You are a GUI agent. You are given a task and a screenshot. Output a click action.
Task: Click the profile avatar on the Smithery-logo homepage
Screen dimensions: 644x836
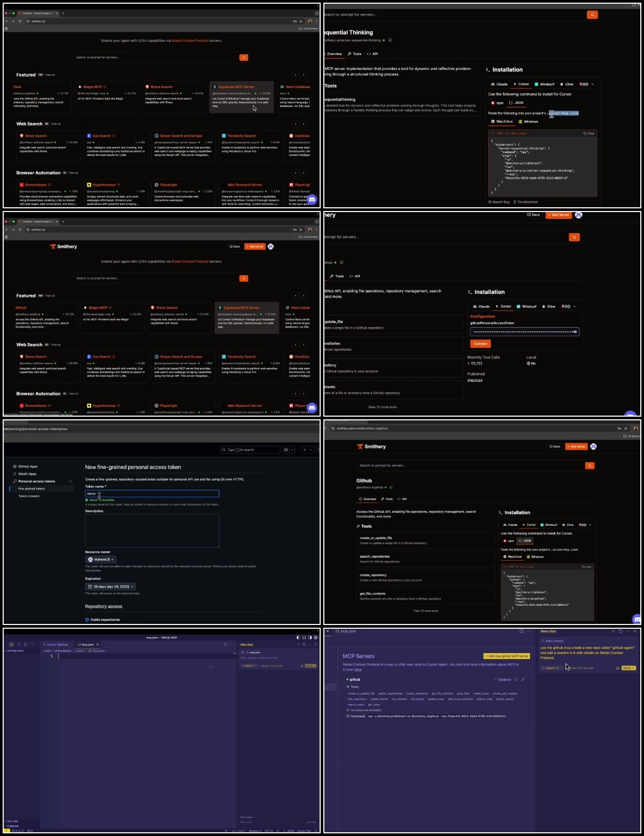271,247
